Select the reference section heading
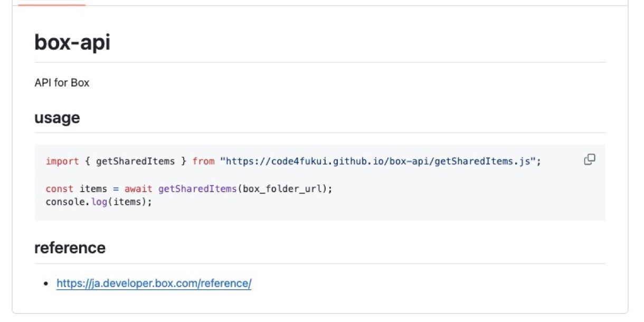The height and width of the screenshot is (322, 644). point(70,248)
